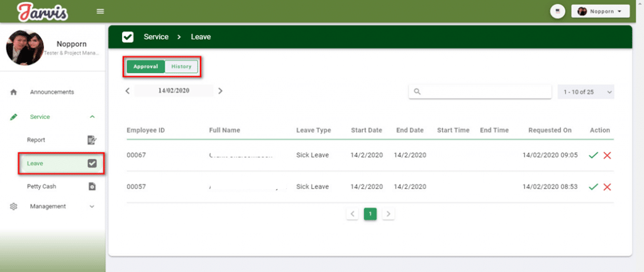Switch to the History toggle
The height and width of the screenshot is (272, 644).
(x=182, y=66)
